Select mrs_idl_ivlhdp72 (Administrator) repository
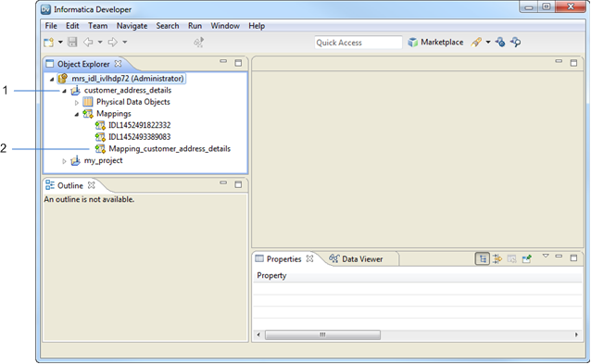Screen dimensions: 591x364 (x=128, y=79)
